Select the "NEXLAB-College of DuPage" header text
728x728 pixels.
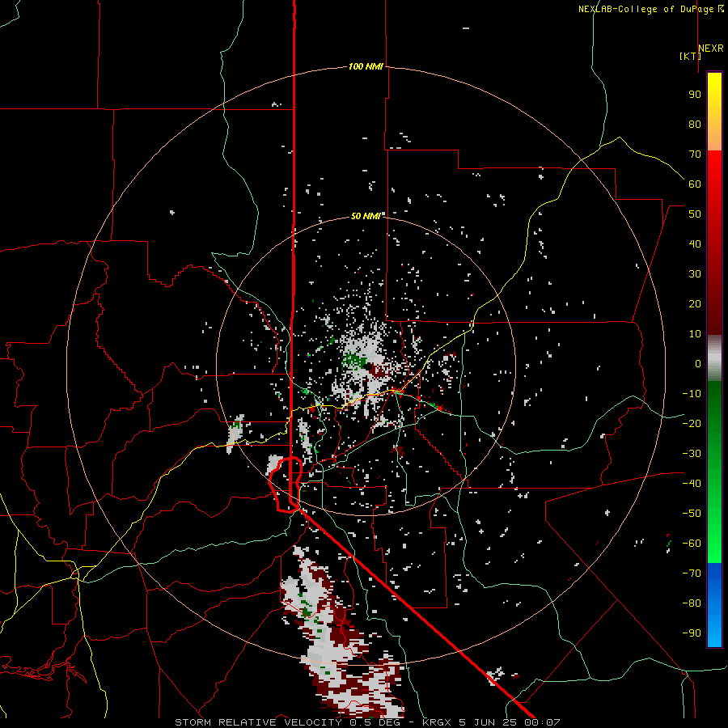point(647,9)
